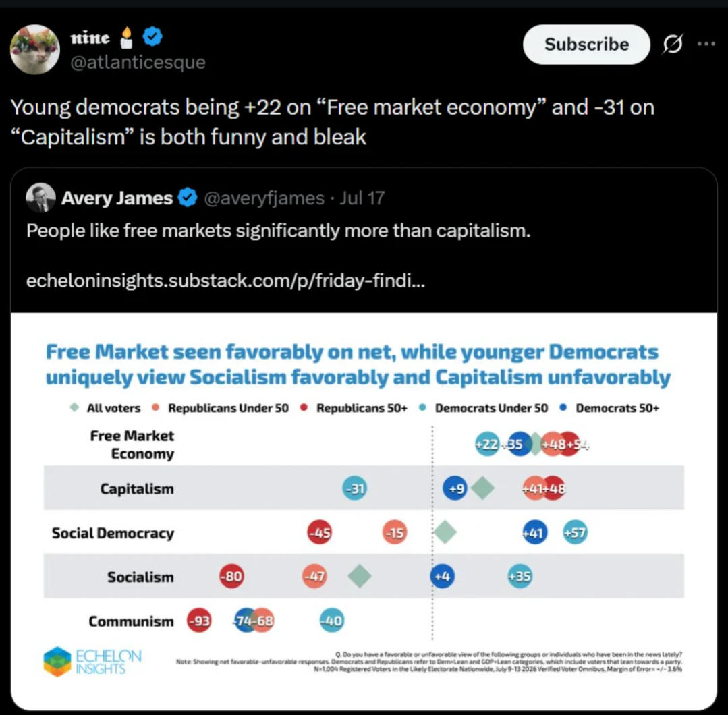Image resolution: width=728 pixels, height=715 pixels.
Task: Open the Grok slash-circle icon
Action: pos(672,44)
